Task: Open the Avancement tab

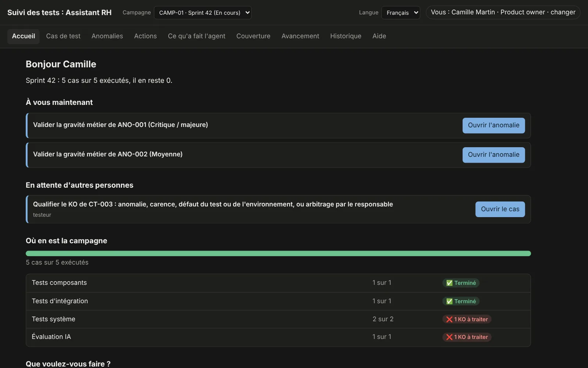Action: (x=300, y=36)
